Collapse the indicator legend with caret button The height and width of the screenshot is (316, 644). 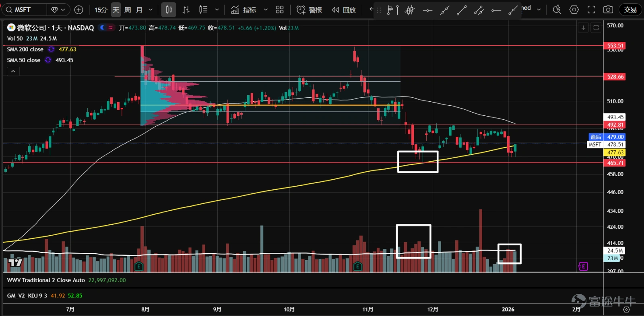click(13, 71)
